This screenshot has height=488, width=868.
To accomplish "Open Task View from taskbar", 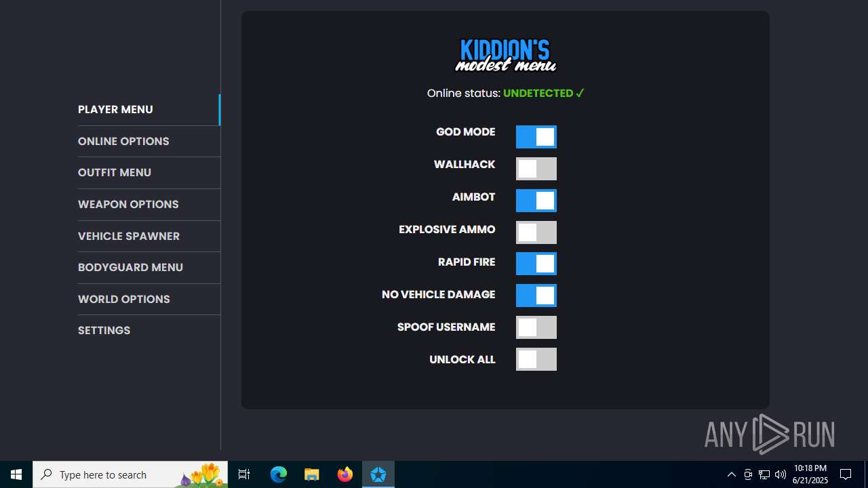I will tap(244, 474).
